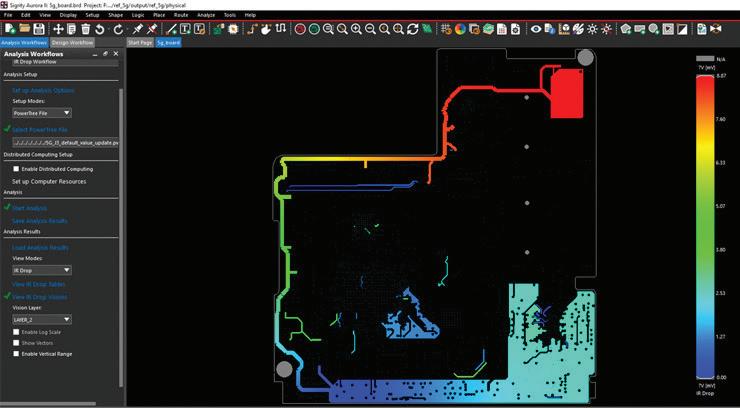Toggle Enable Log Scale checkbox
740x408 pixels.
pyautogui.click(x=16, y=332)
